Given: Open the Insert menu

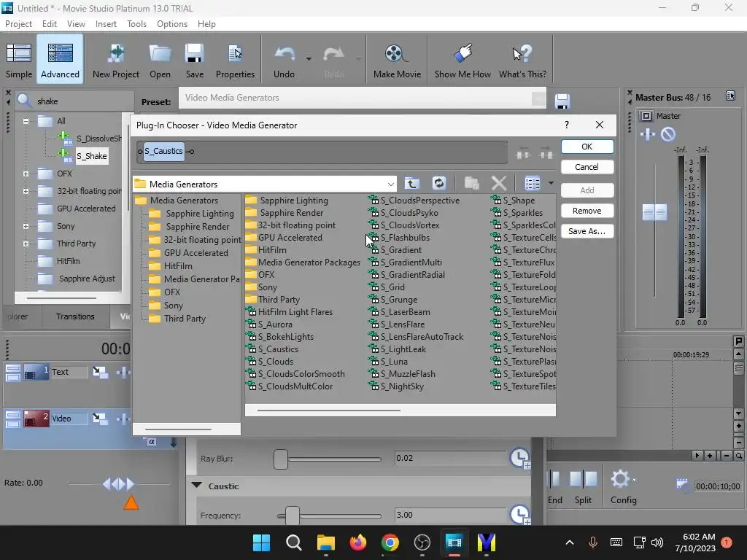Looking at the screenshot, I should tap(106, 24).
